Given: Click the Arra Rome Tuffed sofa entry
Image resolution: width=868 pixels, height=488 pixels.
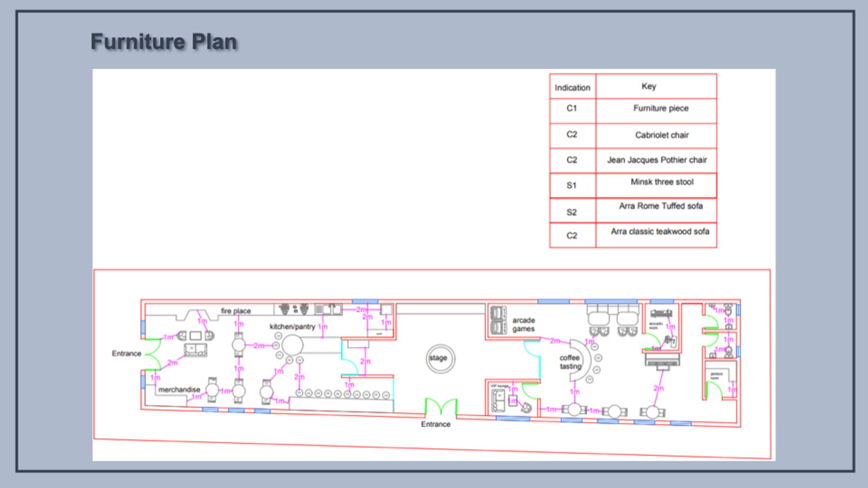Looking at the screenshot, I should click(661, 206).
